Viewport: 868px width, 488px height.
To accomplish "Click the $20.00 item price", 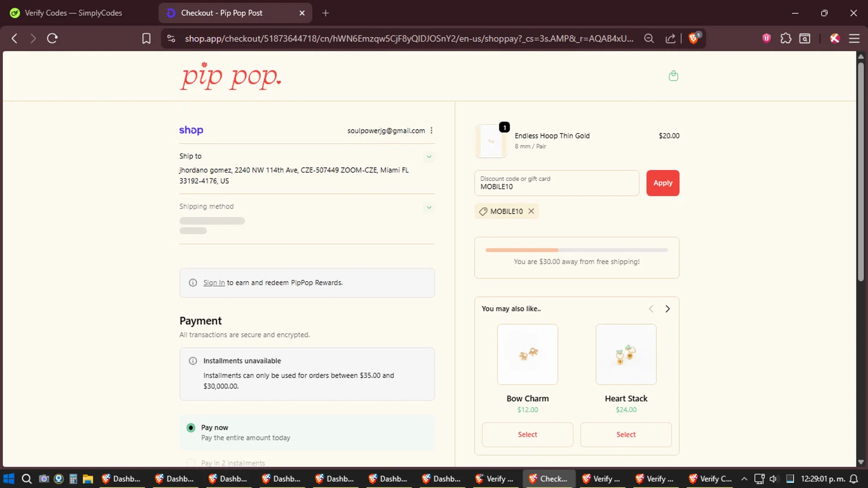I will coord(669,136).
